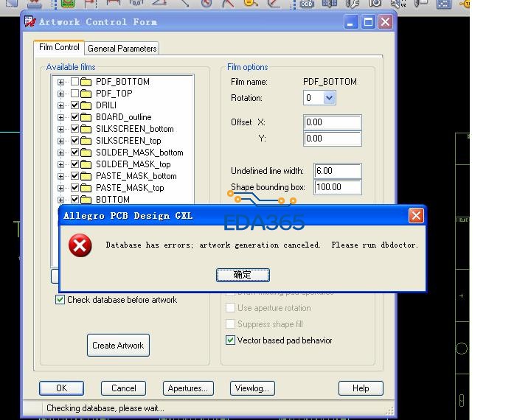Switch to the Film Control tab
Viewport: 531px width, 420px height.
coord(59,47)
